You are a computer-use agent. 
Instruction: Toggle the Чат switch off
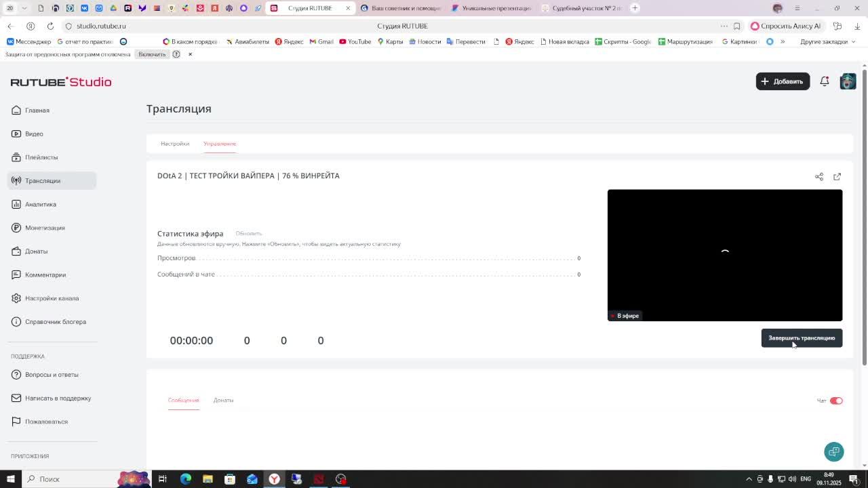(x=836, y=401)
